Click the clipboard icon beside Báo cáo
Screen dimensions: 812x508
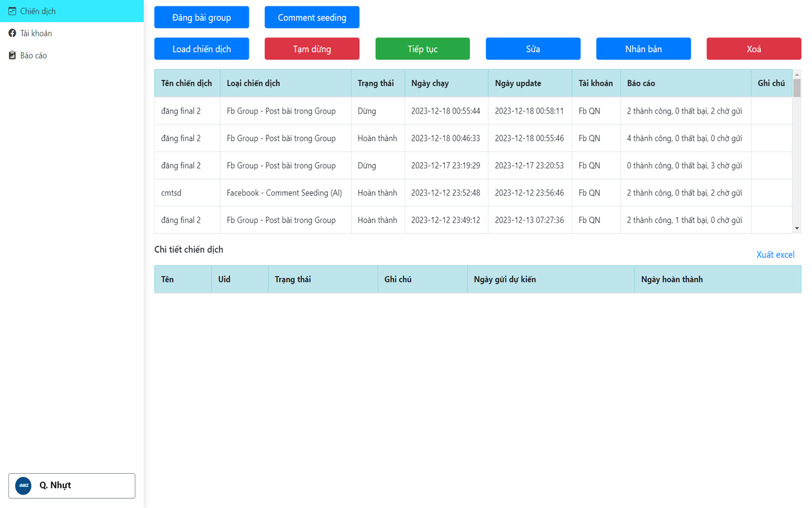(12, 55)
